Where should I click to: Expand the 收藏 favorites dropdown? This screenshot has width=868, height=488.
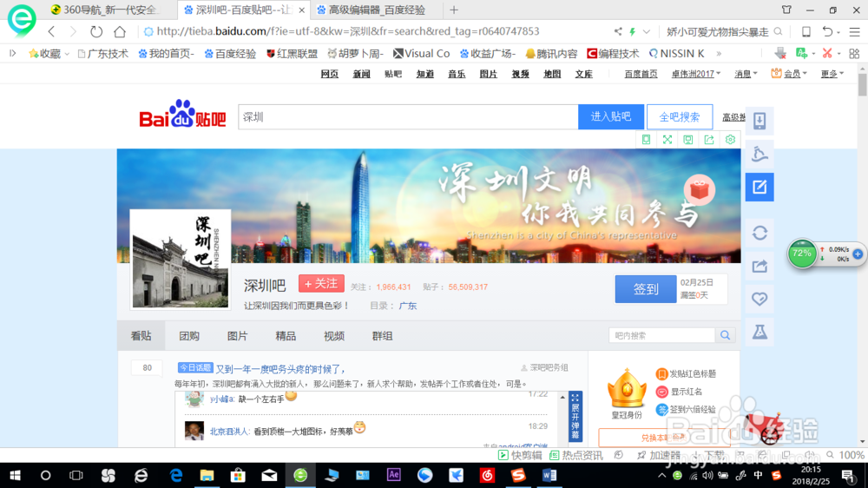click(x=67, y=54)
